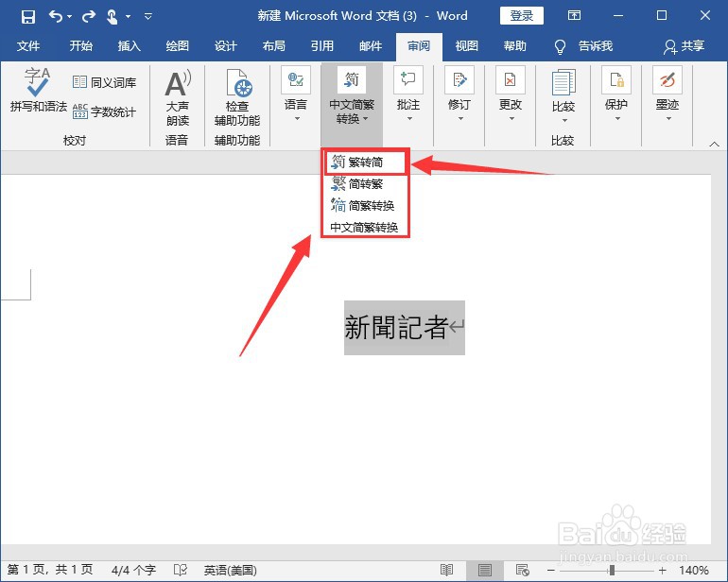Open 字数统计 word count
Screen dimensions: 728x582
point(104,111)
